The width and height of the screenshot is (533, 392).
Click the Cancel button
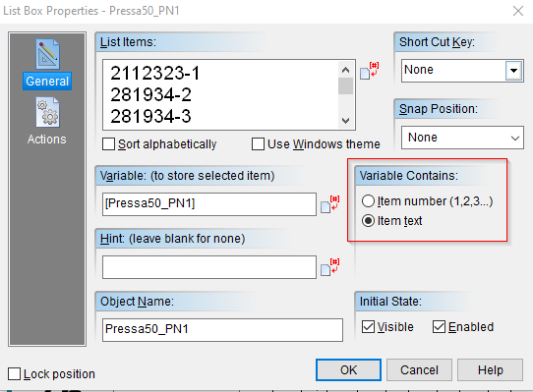coord(419,370)
